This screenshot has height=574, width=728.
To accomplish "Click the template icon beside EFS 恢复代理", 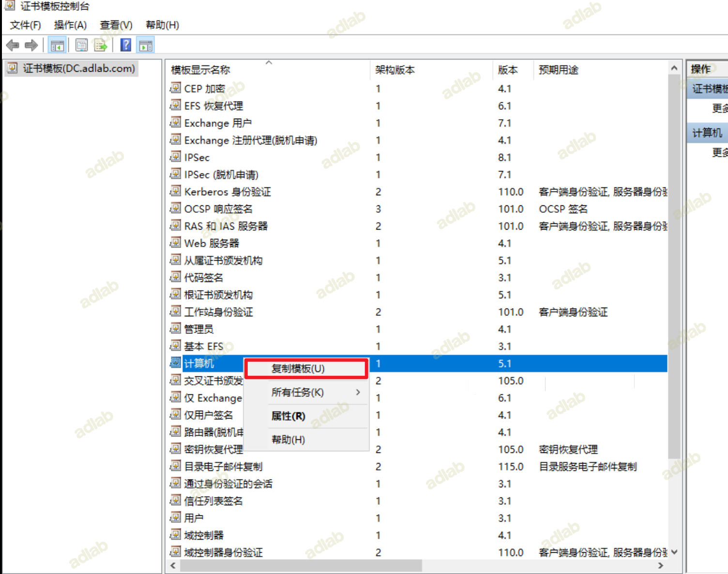I will pos(175,105).
